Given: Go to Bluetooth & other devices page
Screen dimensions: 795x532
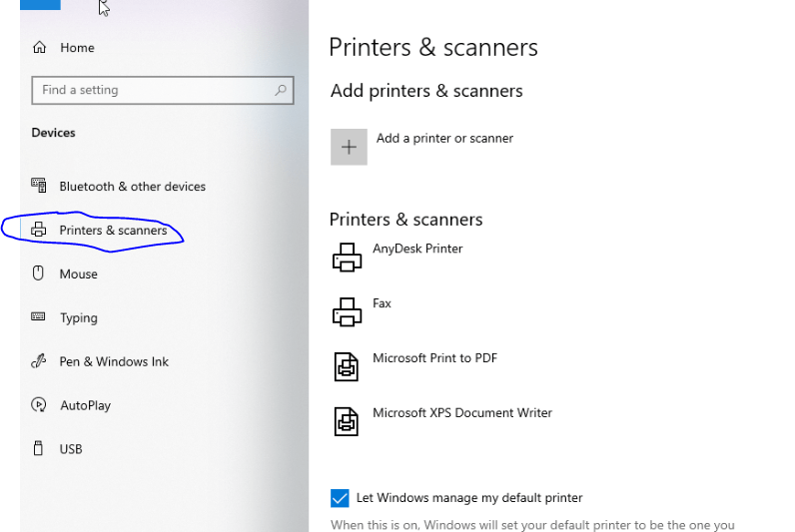Looking at the screenshot, I should tap(132, 187).
